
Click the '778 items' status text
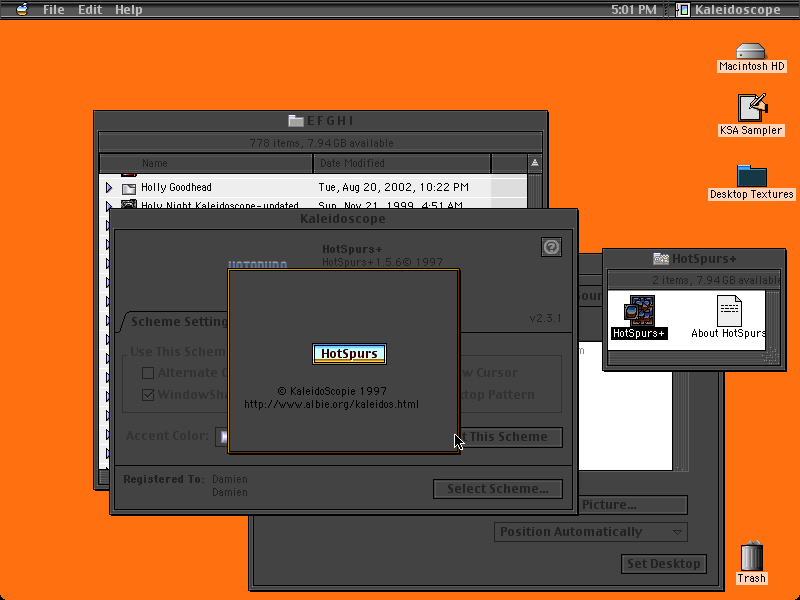point(321,143)
